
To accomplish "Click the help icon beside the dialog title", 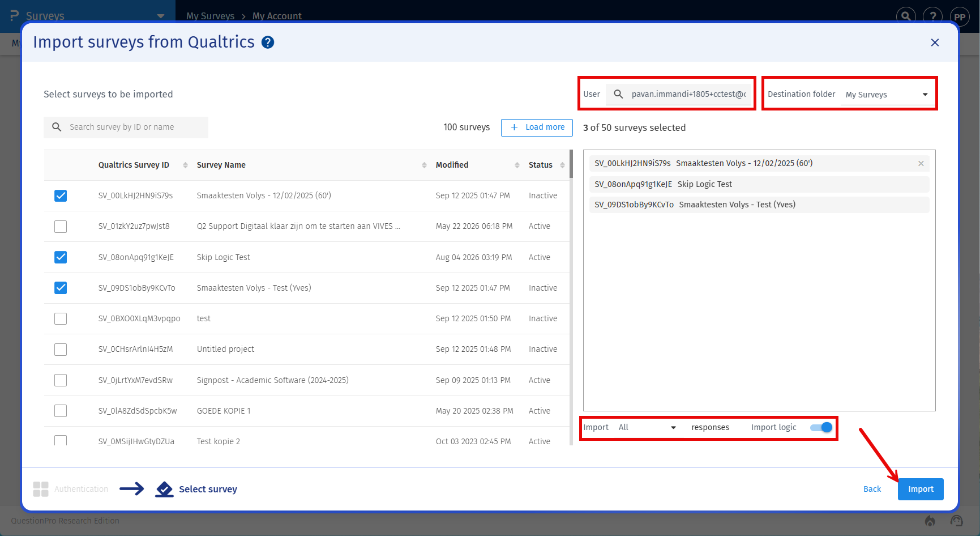I will tap(268, 42).
